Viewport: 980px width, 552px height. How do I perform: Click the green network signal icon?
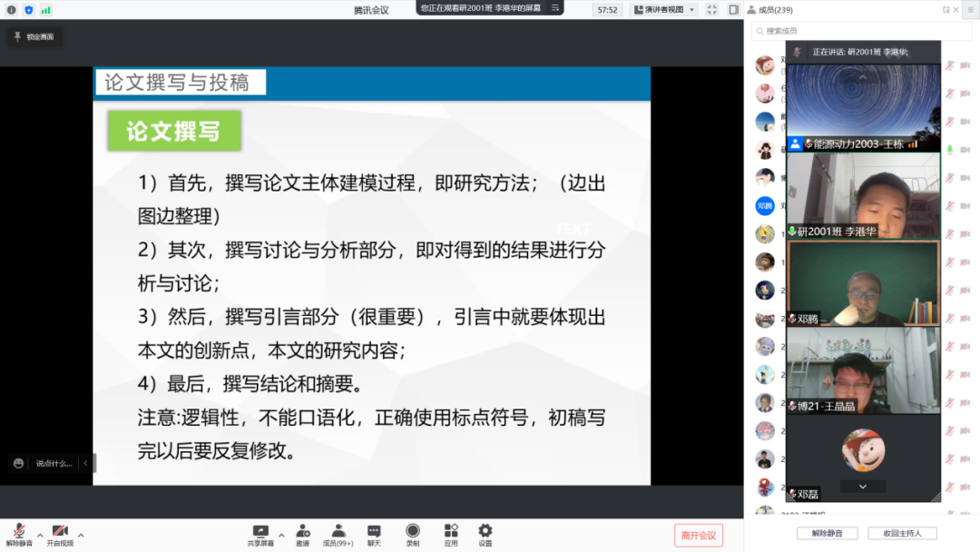pyautogui.click(x=45, y=10)
